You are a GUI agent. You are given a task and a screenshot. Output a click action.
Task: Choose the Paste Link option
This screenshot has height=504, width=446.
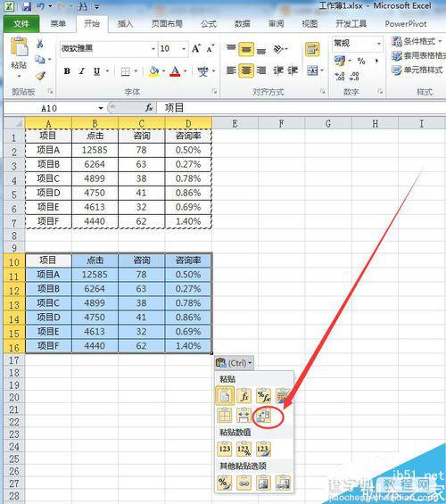click(244, 483)
